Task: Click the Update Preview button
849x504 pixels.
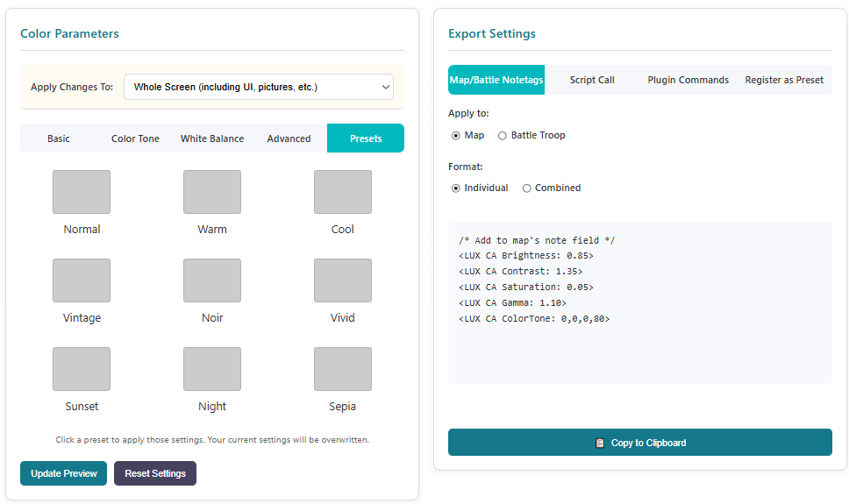Action: point(64,473)
